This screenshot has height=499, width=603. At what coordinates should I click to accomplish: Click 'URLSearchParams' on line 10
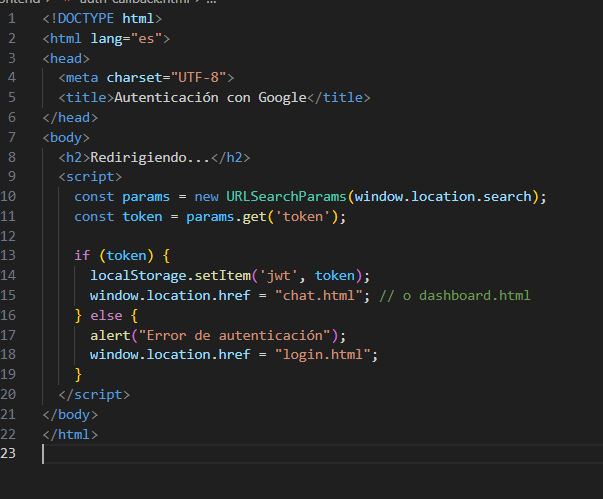tap(286, 197)
